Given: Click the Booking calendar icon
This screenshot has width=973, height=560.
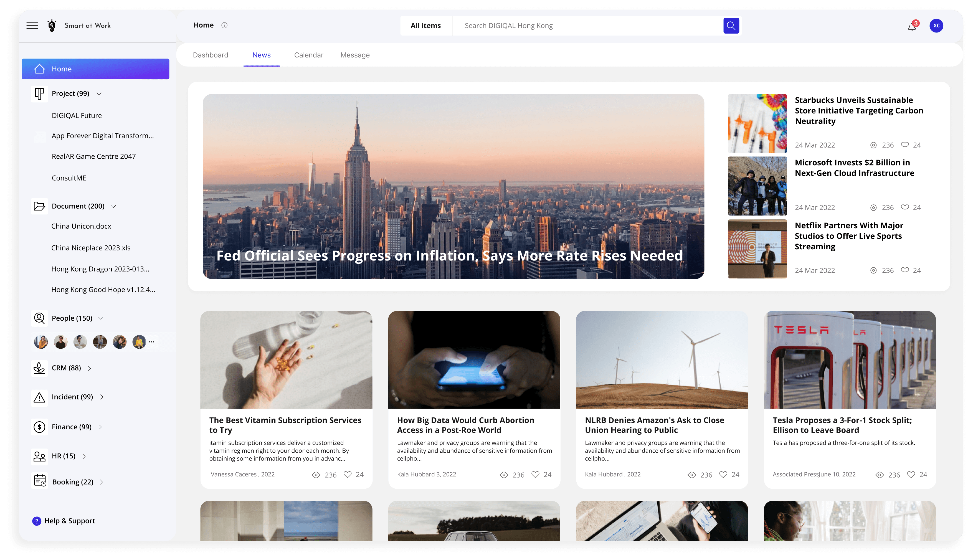Looking at the screenshot, I should coord(40,481).
